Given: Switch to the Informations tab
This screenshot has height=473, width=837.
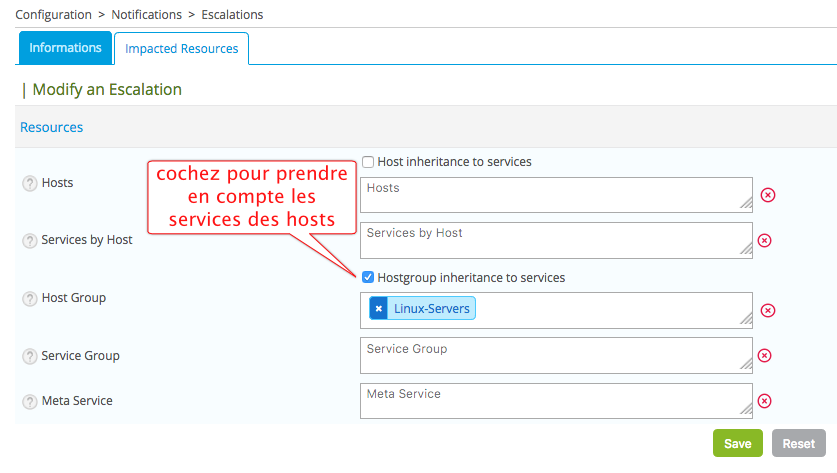Looking at the screenshot, I should tap(65, 48).
